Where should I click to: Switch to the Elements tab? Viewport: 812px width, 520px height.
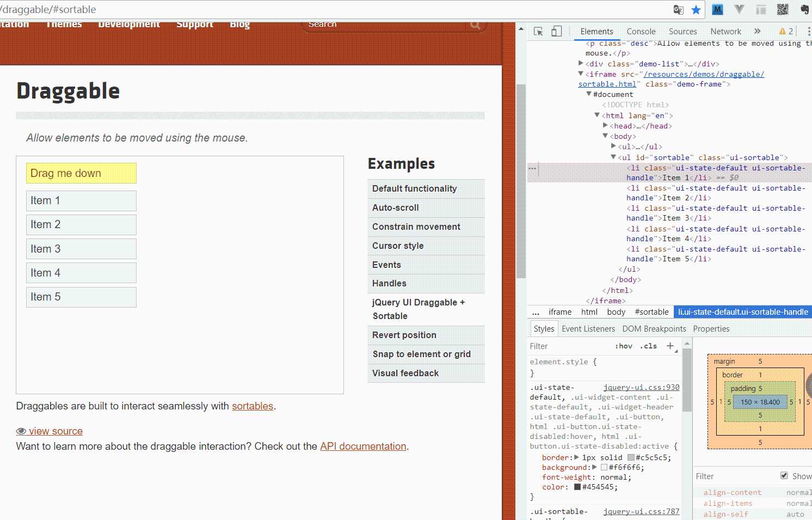click(x=596, y=32)
